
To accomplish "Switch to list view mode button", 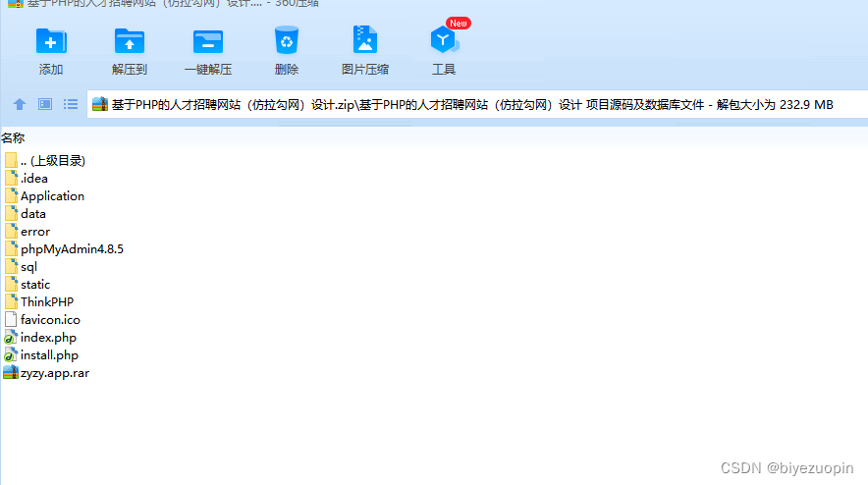I will [71, 104].
